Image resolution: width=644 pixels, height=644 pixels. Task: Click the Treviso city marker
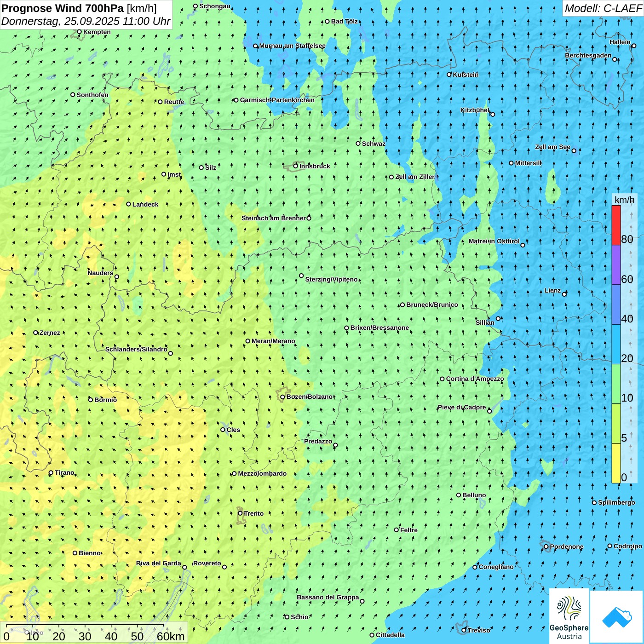[464, 630]
